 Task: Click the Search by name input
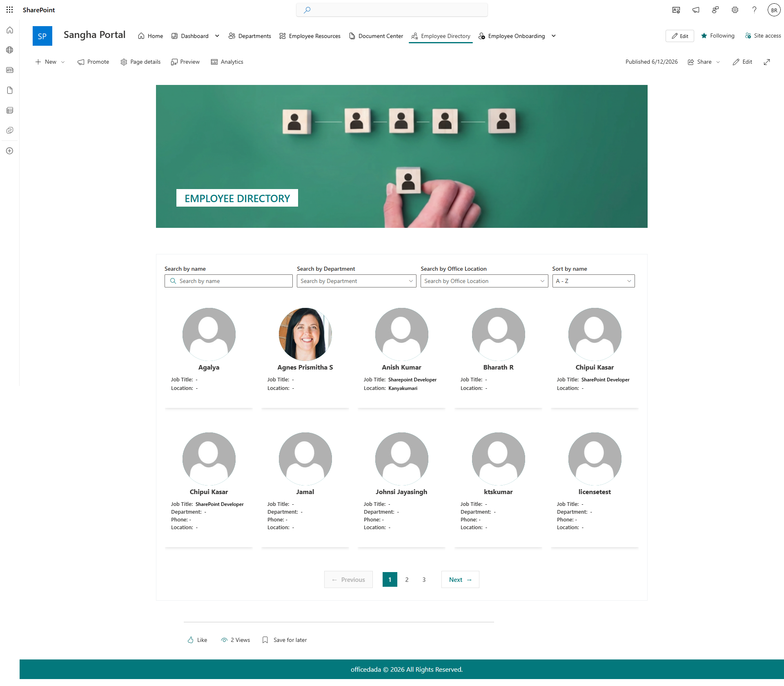229,281
